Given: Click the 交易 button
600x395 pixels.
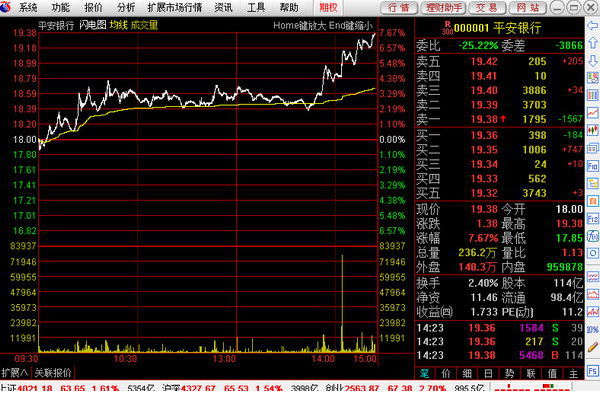Looking at the screenshot, I should [x=488, y=7].
